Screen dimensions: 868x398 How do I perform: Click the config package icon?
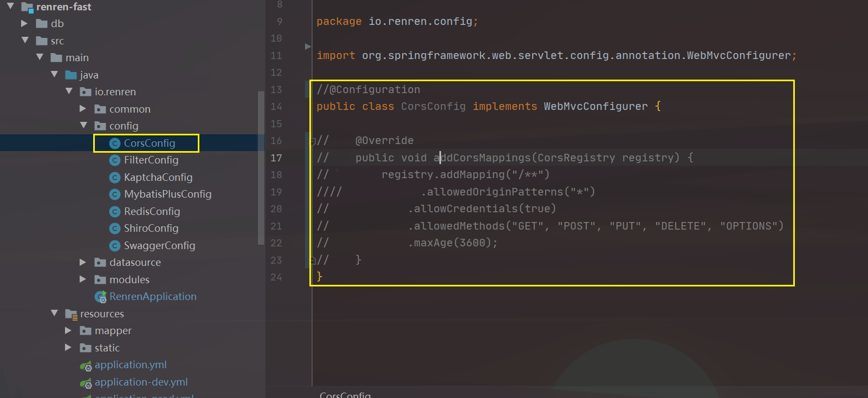(x=100, y=126)
